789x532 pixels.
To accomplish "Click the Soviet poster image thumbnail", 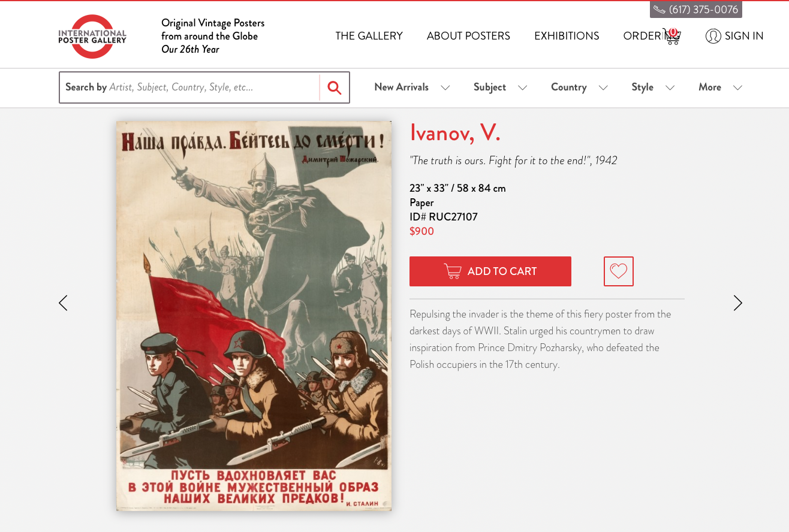I will [x=254, y=316].
